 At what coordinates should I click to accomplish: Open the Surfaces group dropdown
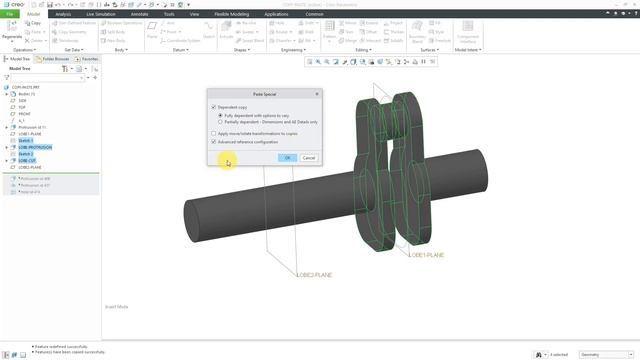pyautogui.click(x=430, y=50)
